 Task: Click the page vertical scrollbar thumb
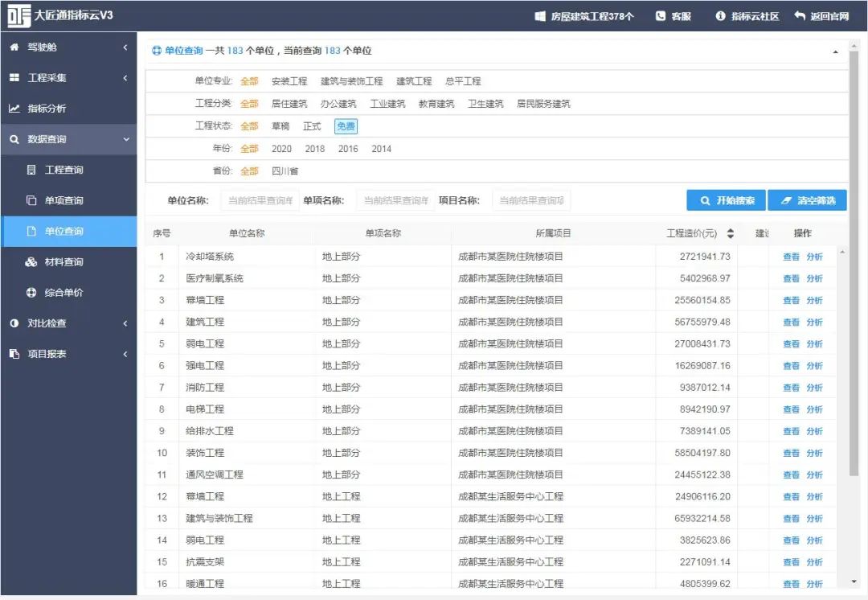pos(854,263)
